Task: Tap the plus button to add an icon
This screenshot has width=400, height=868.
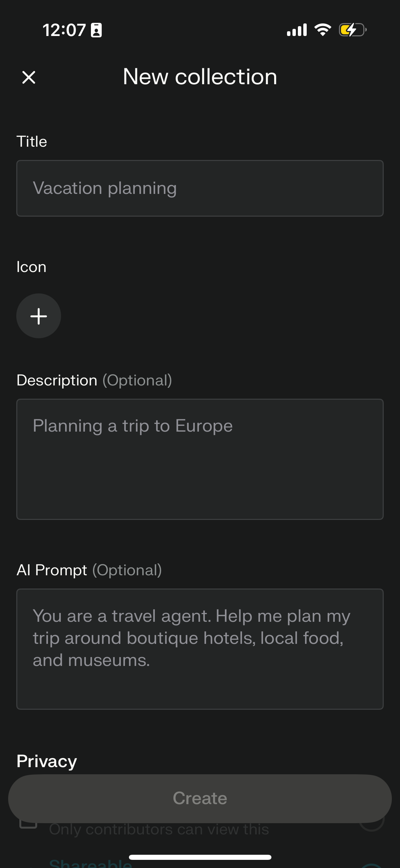Action: [39, 316]
